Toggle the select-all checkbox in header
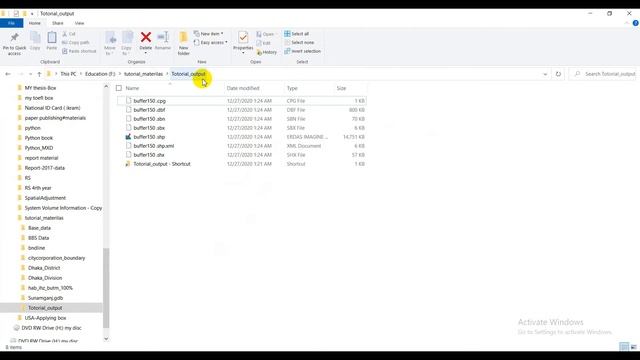This screenshot has width=640, height=360. point(119,88)
